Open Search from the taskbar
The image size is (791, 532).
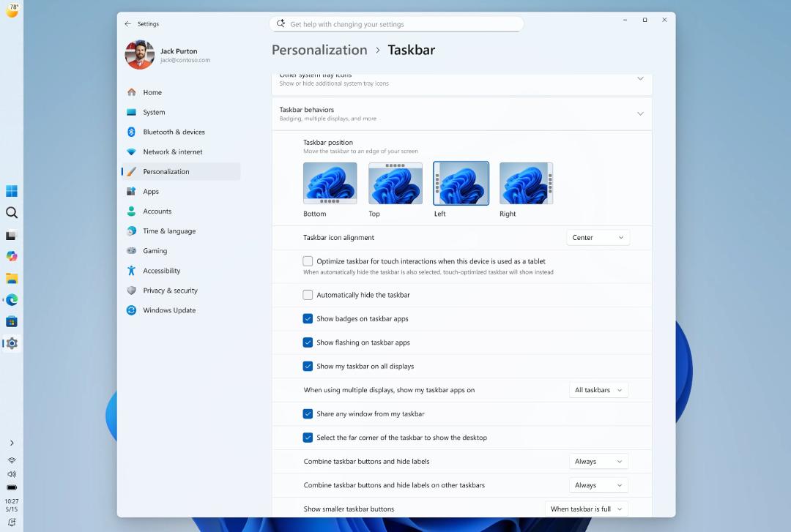tap(12, 213)
